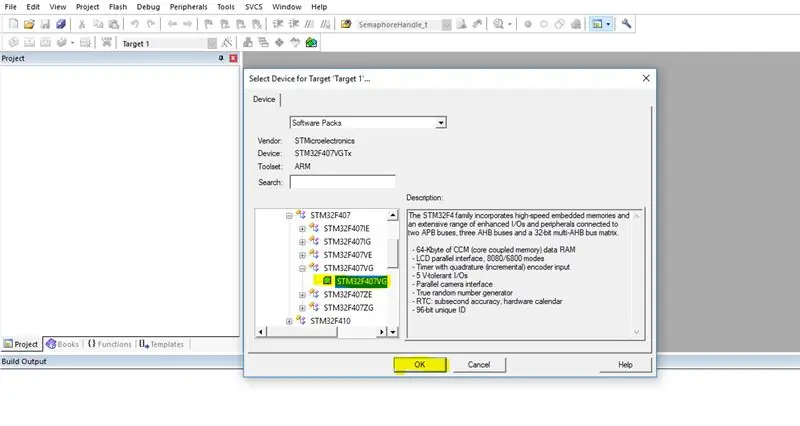Select the highlighted STM32F407VG device entry
This screenshot has height=426, width=800.
pyautogui.click(x=361, y=282)
